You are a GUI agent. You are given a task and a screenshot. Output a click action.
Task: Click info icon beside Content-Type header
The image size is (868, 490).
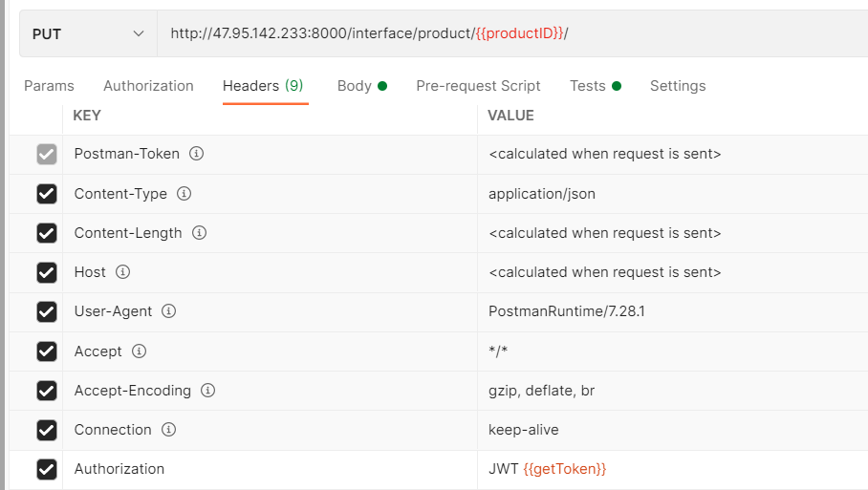tap(184, 194)
